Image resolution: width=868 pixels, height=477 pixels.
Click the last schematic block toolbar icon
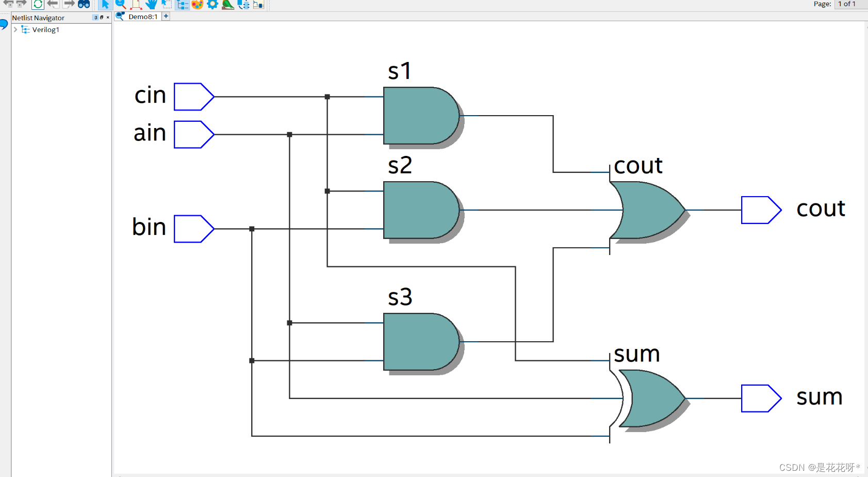coord(258,4)
